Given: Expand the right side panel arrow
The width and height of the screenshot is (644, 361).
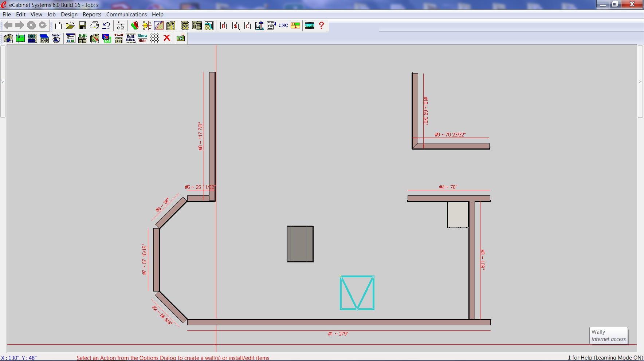Looking at the screenshot, I should (x=640, y=82).
